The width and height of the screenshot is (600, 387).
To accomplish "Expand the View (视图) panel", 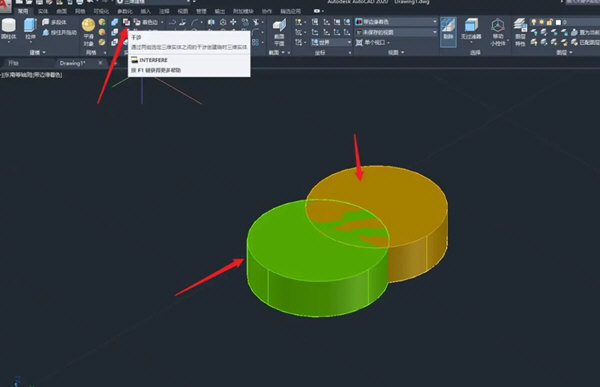I will coord(396,52).
